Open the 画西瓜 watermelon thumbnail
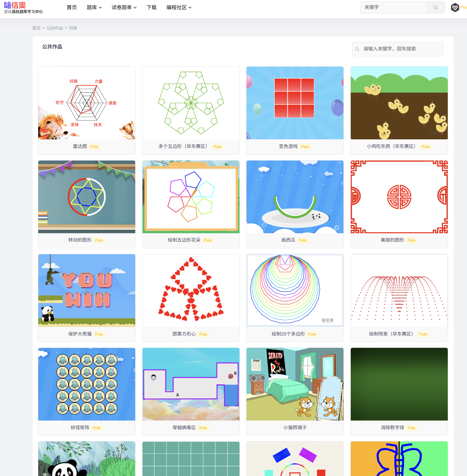Image resolution: width=467 pixels, height=476 pixels. tap(295, 197)
